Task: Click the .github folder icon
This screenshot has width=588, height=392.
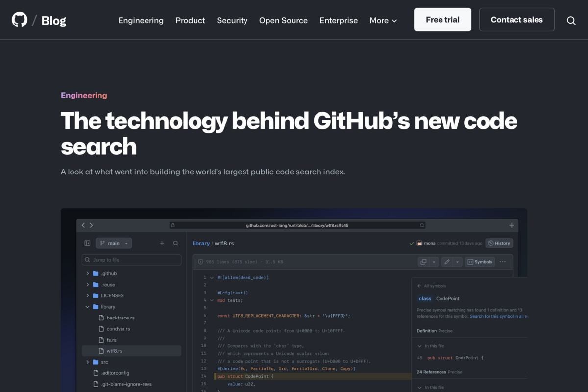Action: [96, 273]
